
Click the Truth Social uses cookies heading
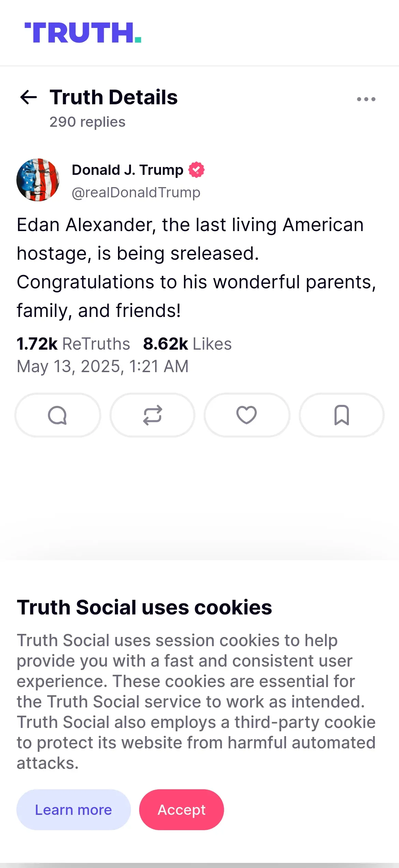pyautogui.click(x=144, y=607)
